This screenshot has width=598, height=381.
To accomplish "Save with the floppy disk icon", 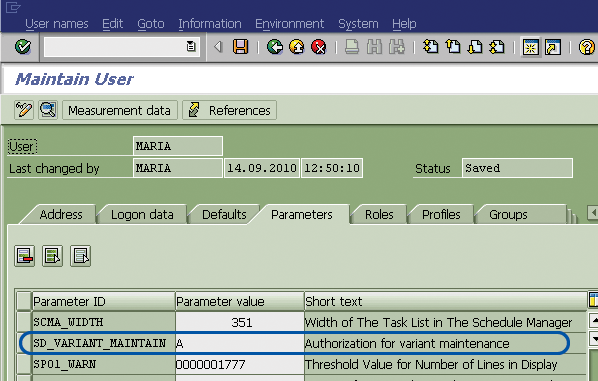I will click(240, 47).
